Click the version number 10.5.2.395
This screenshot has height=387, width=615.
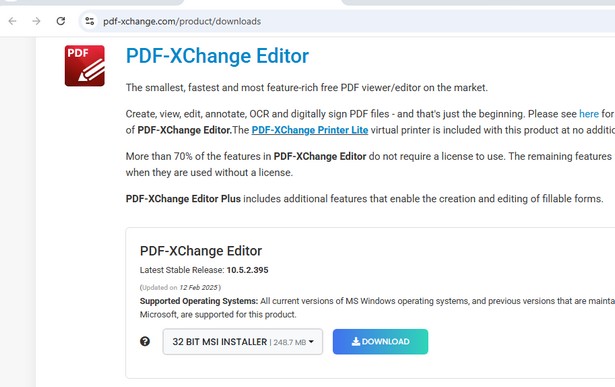pyautogui.click(x=247, y=270)
